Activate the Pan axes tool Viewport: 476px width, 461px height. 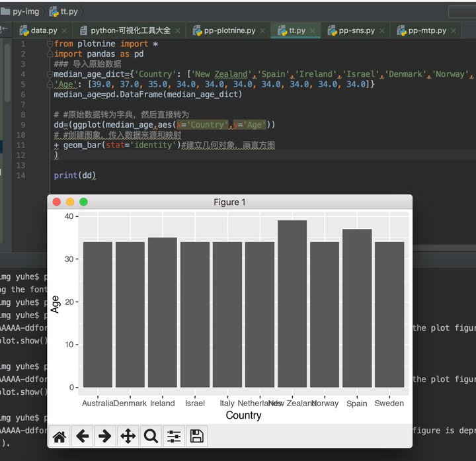click(x=128, y=436)
